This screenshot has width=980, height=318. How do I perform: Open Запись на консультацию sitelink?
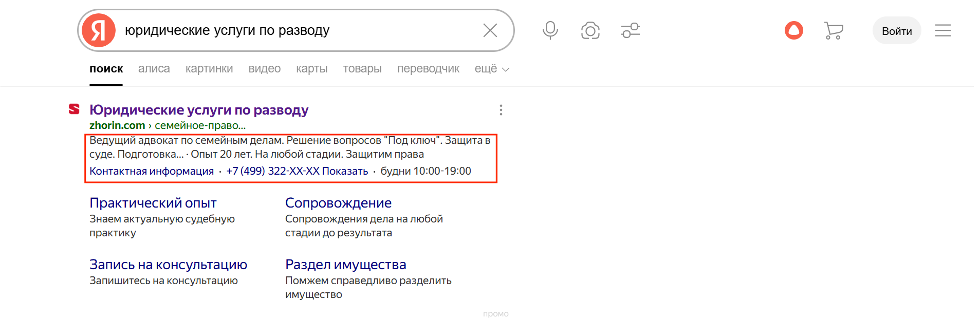pos(168,265)
